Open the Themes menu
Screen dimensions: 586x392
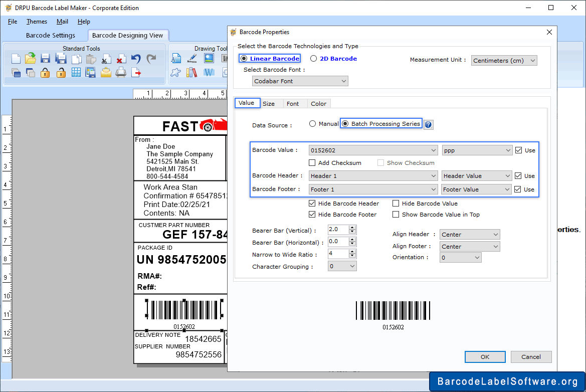[x=37, y=22]
